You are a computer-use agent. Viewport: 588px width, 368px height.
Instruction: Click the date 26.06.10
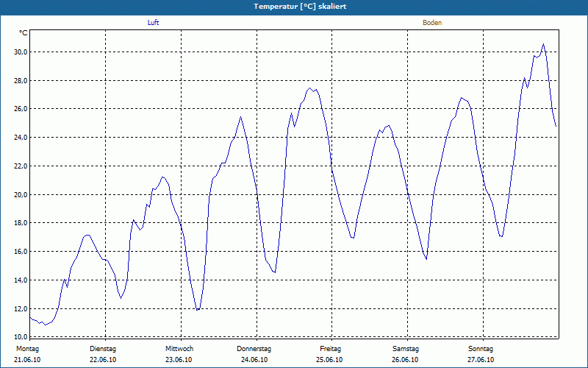point(405,360)
